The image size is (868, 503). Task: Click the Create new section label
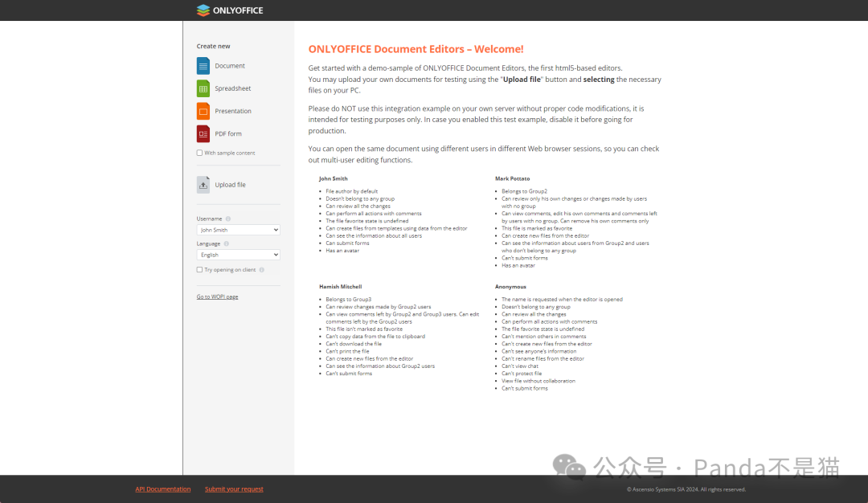tap(213, 47)
